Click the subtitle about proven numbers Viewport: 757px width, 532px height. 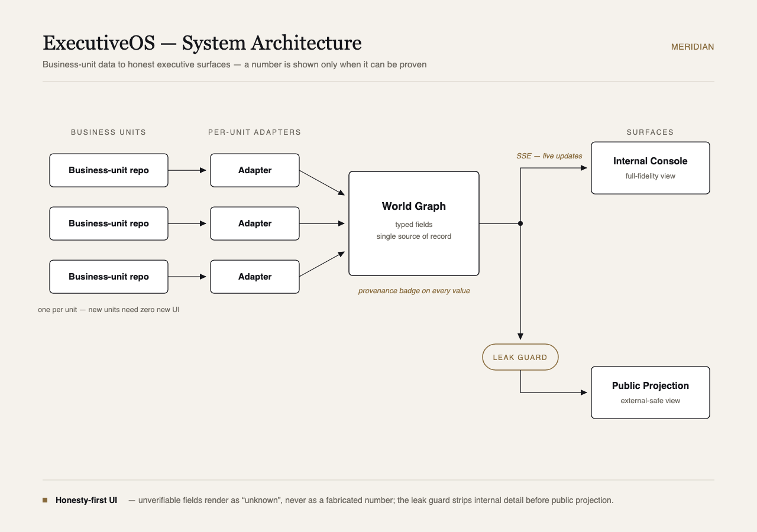tap(234, 64)
